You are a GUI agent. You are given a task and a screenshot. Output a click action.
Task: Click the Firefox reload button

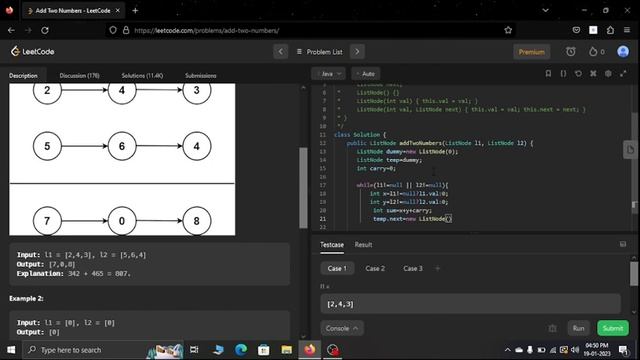click(45, 30)
